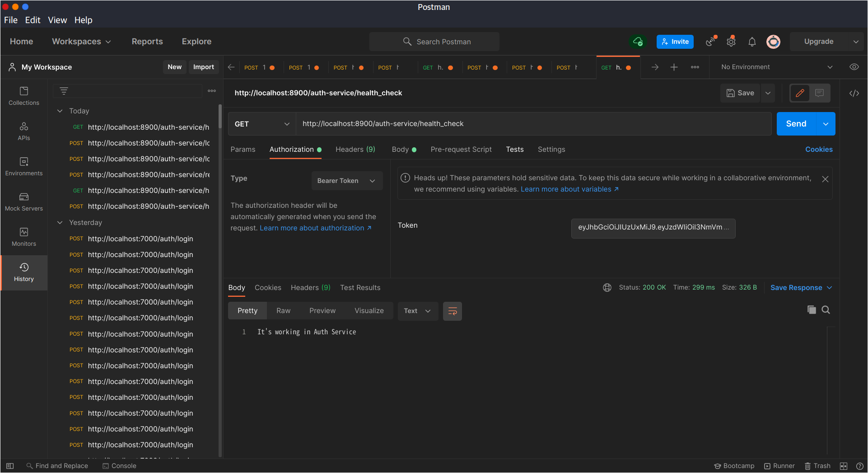Select the History sidebar panel
The width and height of the screenshot is (868, 473).
click(24, 272)
